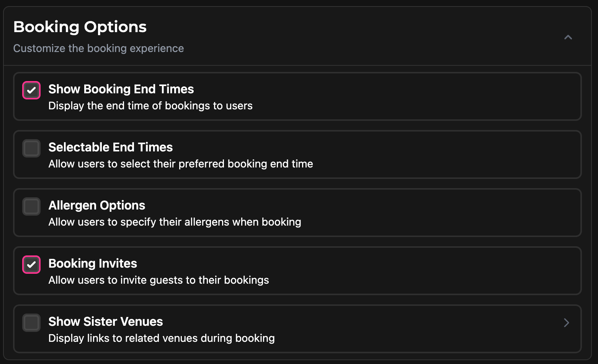Uncheck the Show Booking End Times checkbox
Viewport: 598px width, 364px height.
tap(31, 90)
